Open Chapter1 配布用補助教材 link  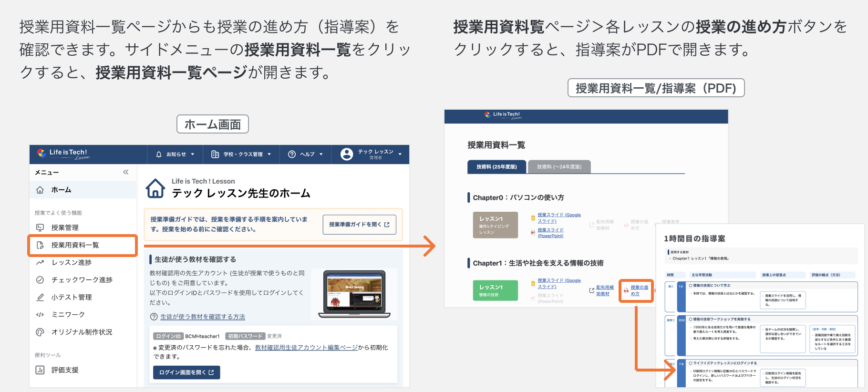tap(605, 290)
